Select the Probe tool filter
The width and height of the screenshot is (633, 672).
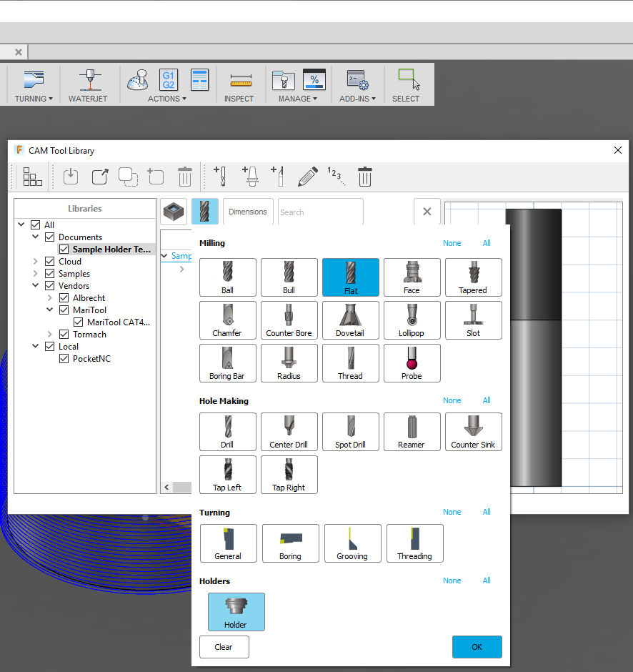point(412,363)
